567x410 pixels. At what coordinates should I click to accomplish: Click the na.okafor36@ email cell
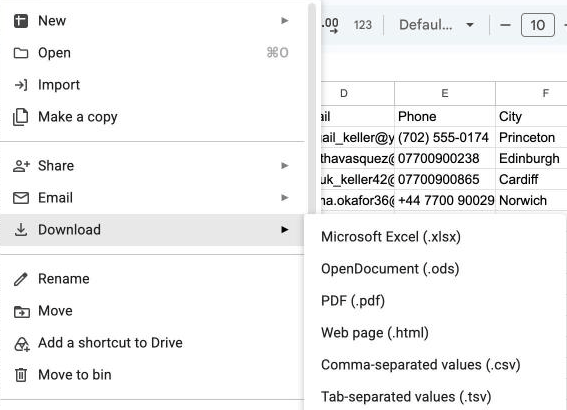[x=358, y=200]
